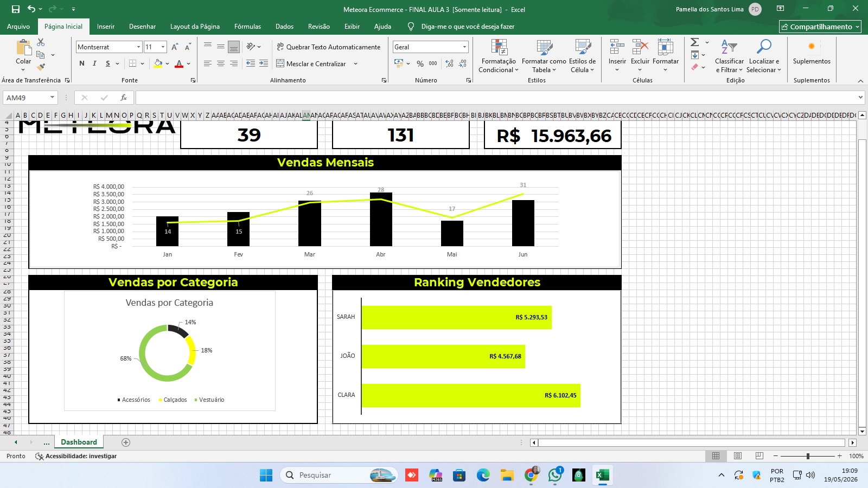Open Suplementos
The height and width of the screenshot is (488, 868).
coord(812,53)
